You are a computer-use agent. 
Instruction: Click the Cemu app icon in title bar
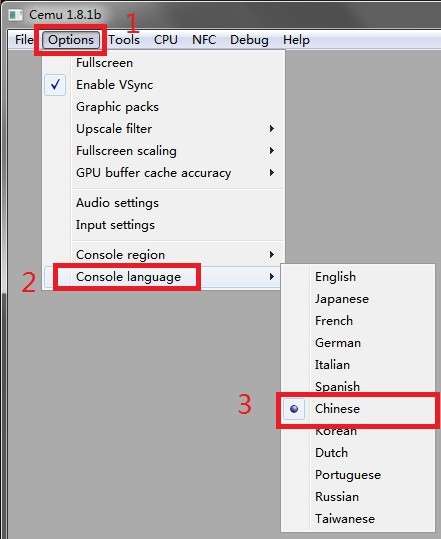pos(15,15)
